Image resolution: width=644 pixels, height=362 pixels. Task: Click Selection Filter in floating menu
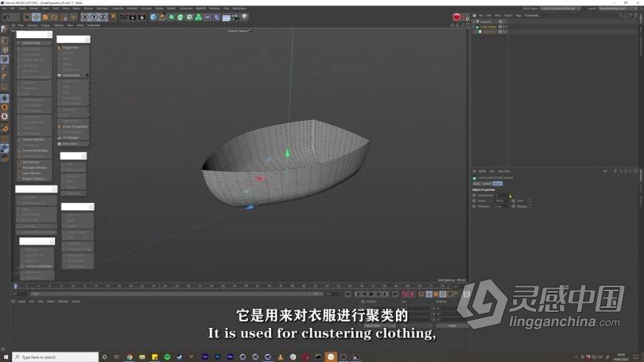point(32,43)
